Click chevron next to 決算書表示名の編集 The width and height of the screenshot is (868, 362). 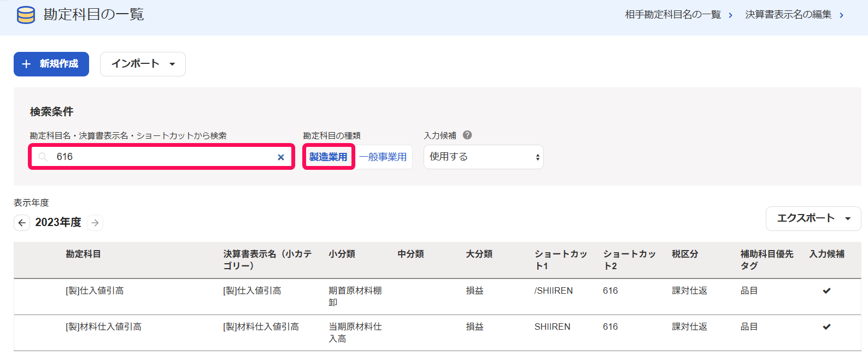(x=841, y=15)
